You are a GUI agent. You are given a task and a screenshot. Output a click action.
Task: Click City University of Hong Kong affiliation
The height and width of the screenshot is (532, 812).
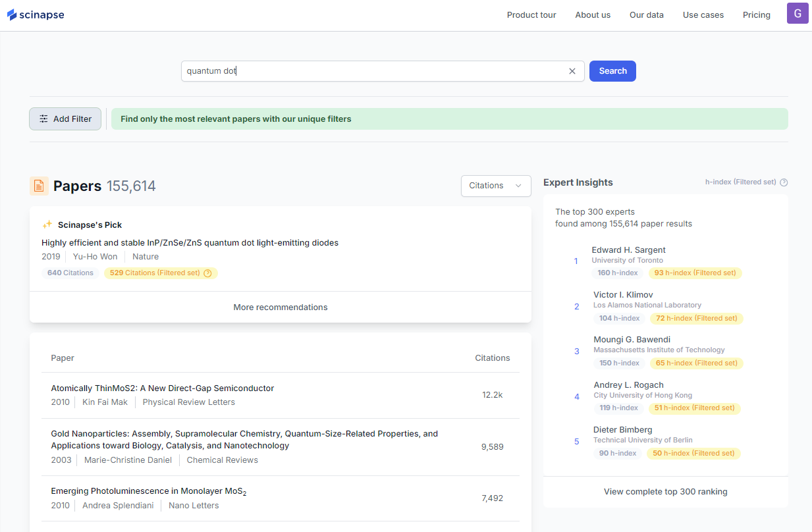pos(643,395)
